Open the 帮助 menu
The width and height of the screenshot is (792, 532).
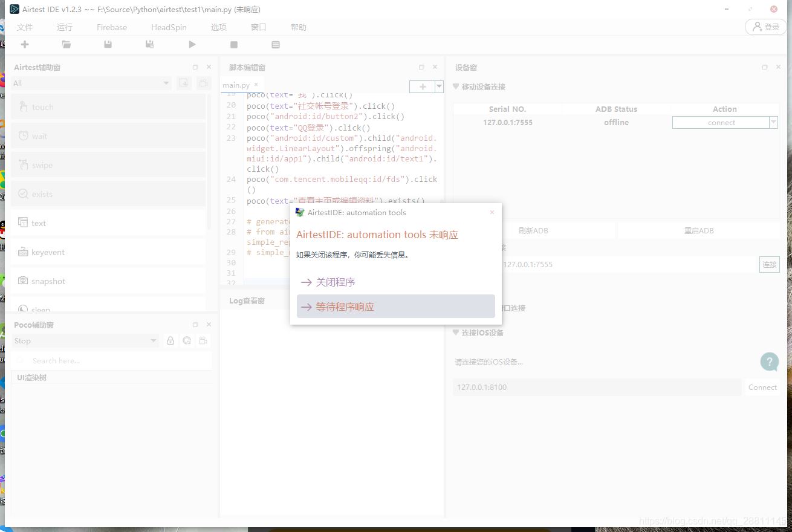299,27
